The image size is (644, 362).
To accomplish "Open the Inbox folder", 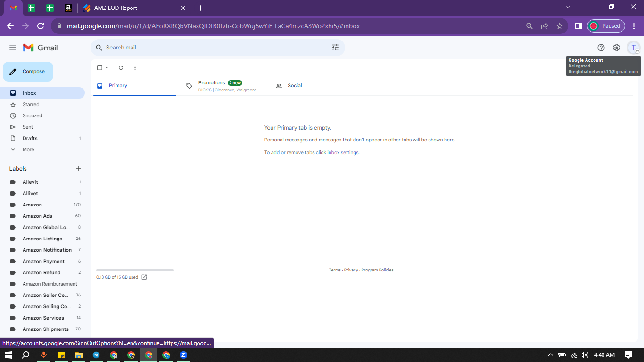I will click(x=42, y=93).
